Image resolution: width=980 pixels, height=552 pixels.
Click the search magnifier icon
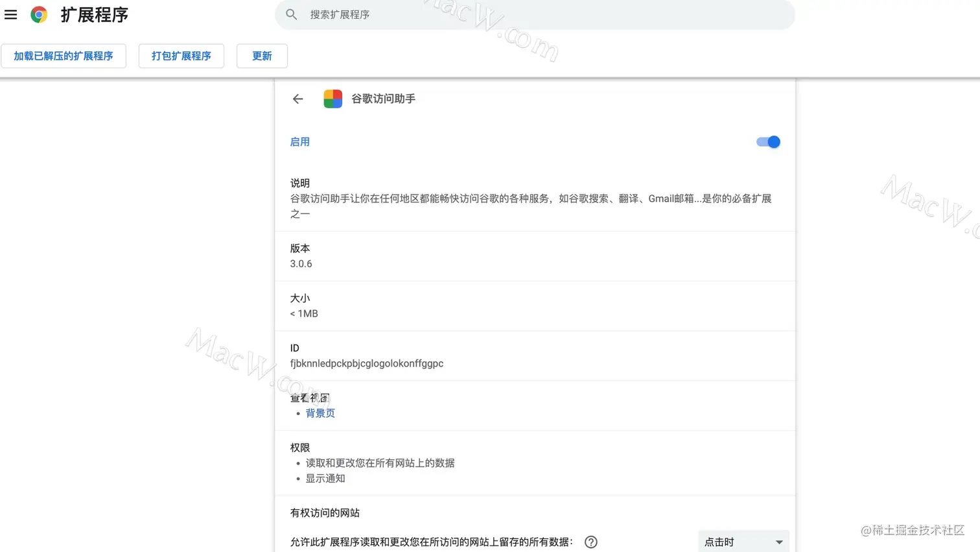292,14
